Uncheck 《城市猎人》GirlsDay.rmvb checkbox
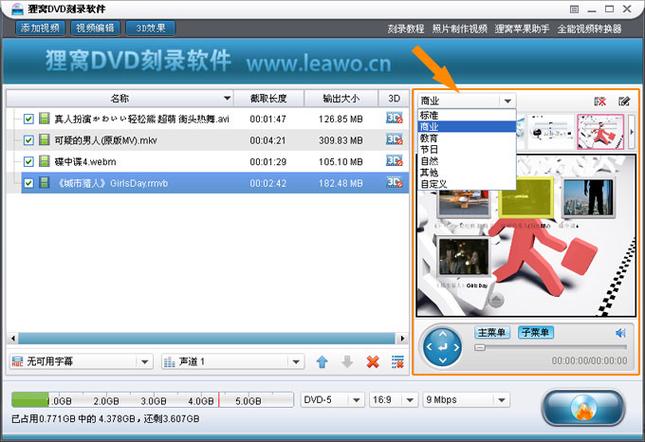This screenshot has width=645, height=442. 28,183
